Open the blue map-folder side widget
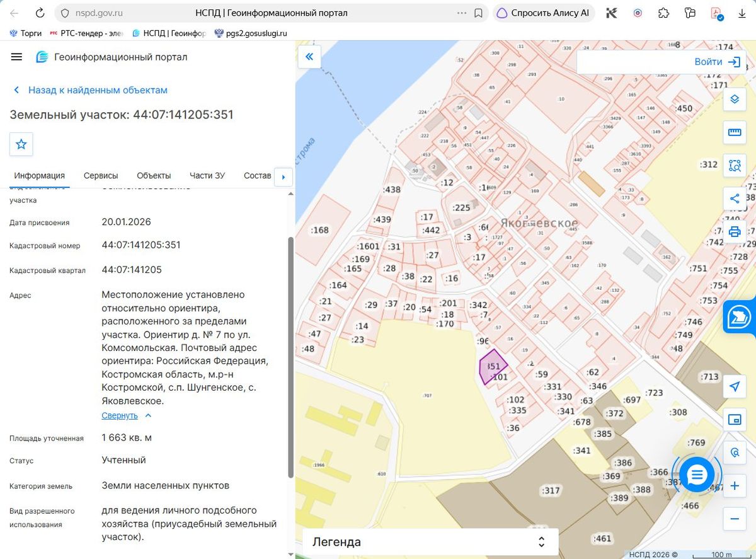The width and height of the screenshot is (756, 559). point(740,317)
